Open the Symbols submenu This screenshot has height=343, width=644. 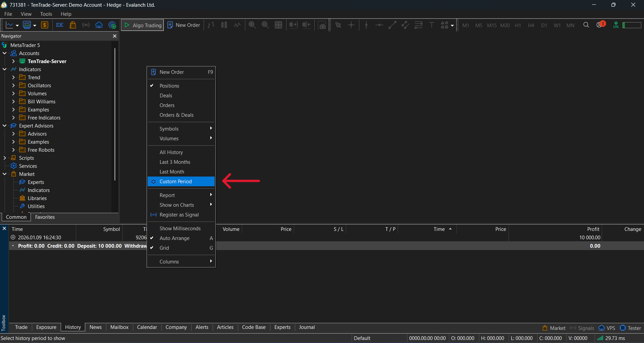[181, 129]
